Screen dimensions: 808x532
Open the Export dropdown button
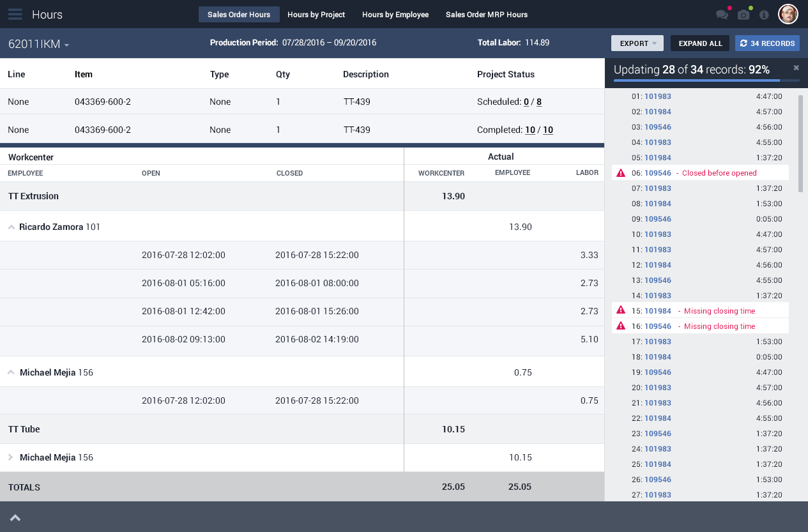coord(637,43)
